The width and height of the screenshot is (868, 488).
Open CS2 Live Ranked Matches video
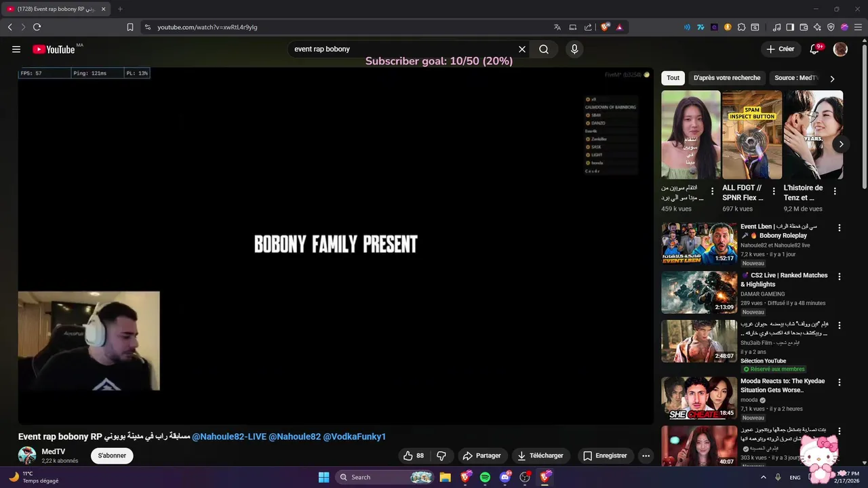coord(699,292)
